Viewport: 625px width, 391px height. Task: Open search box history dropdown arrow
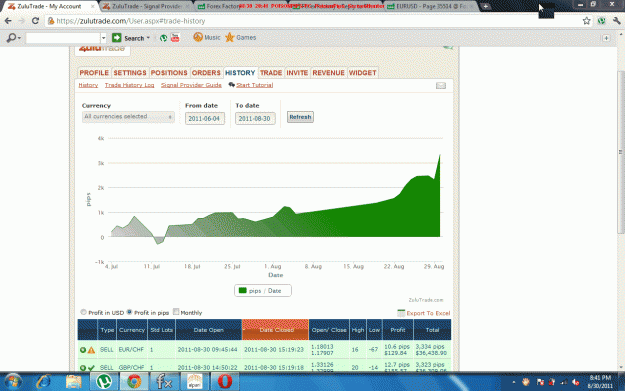pyautogui.click(x=103, y=38)
